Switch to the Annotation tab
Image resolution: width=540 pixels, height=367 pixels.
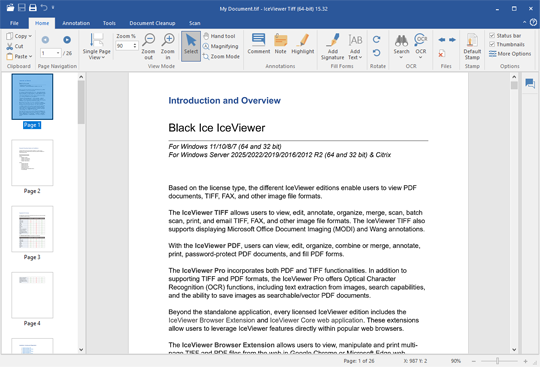[76, 23]
